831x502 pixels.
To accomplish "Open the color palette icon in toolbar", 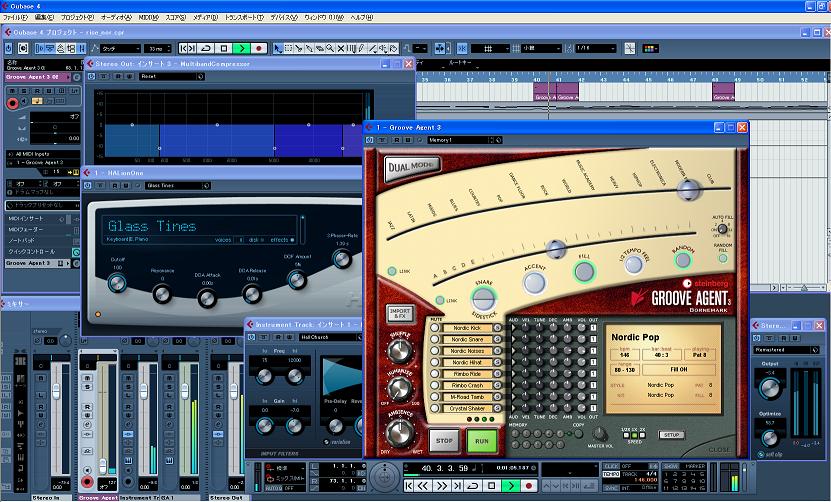I will click(x=650, y=48).
